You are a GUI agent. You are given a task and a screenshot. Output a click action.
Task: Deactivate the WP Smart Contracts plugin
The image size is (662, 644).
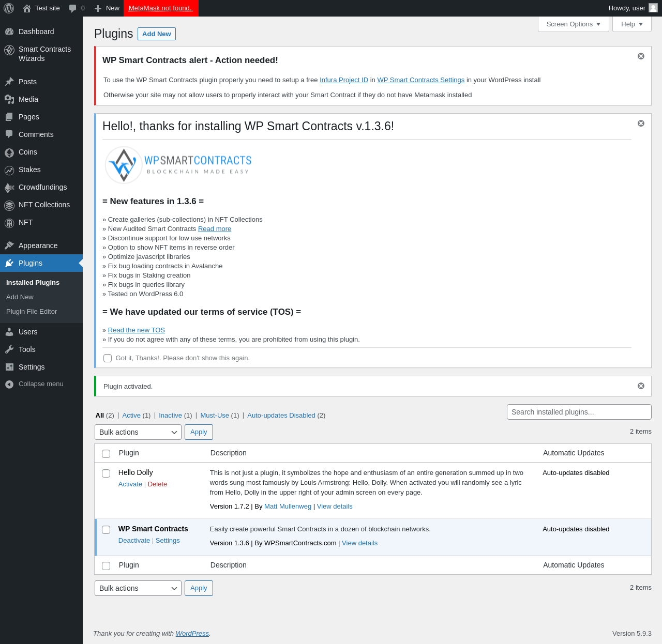pyautogui.click(x=134, y=541)
